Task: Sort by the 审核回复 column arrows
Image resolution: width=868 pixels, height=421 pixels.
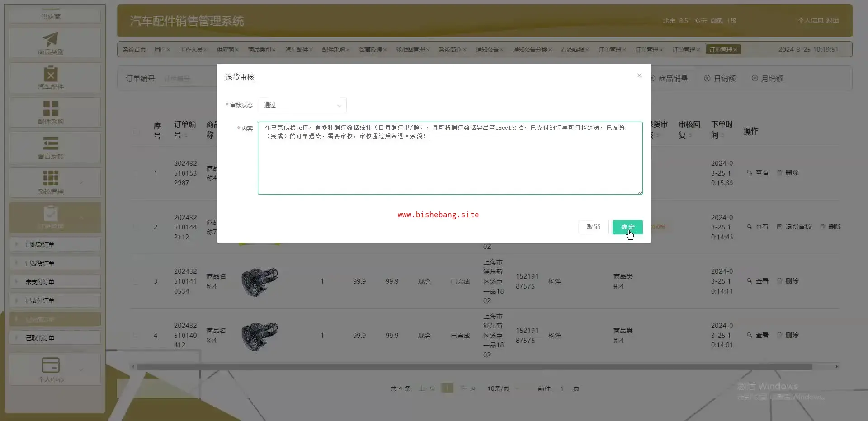Action: point(690,136)
